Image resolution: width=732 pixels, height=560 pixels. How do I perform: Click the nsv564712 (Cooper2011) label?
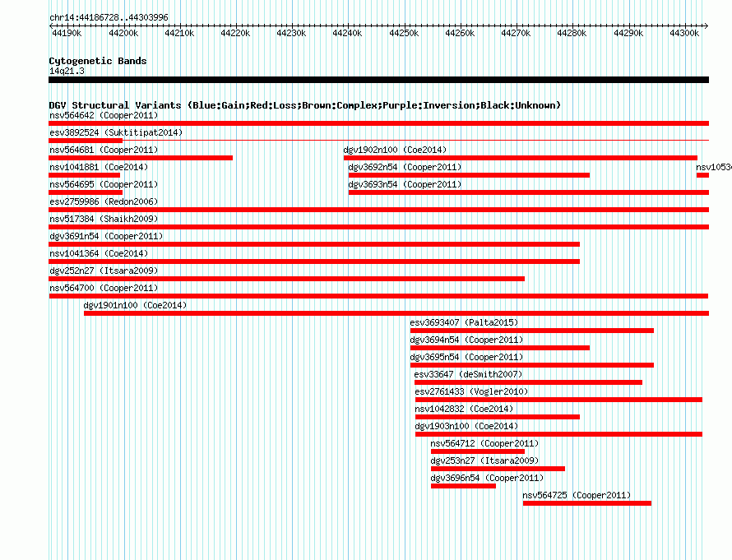tap(484, 443)
